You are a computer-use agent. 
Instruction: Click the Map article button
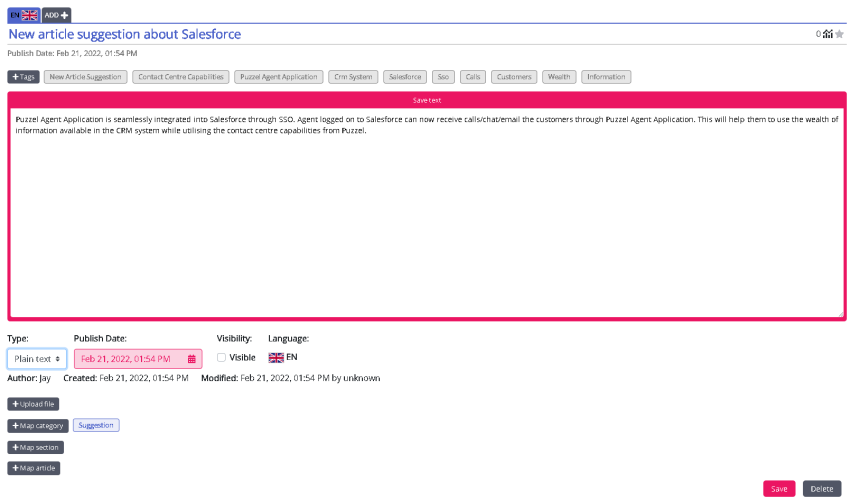pyautogui.click(x=34, y=469)
